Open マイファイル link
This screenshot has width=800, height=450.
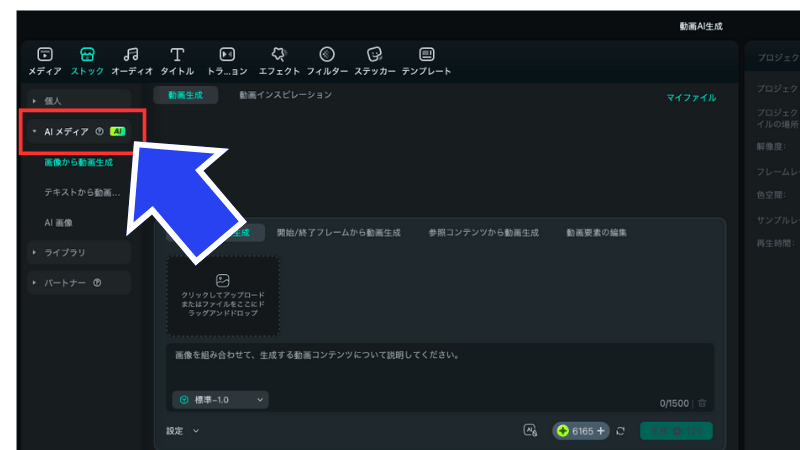coord(691,98)
